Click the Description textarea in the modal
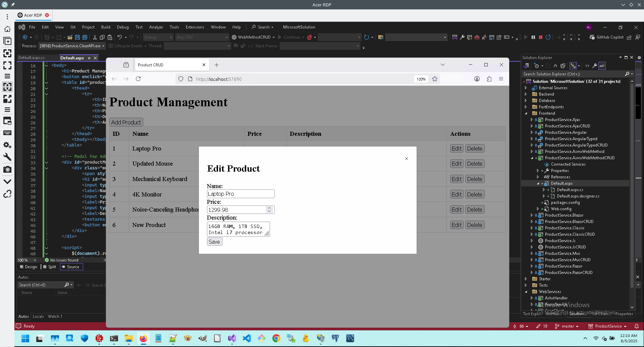The image size is (644, 347). click(x=238, y=229)
